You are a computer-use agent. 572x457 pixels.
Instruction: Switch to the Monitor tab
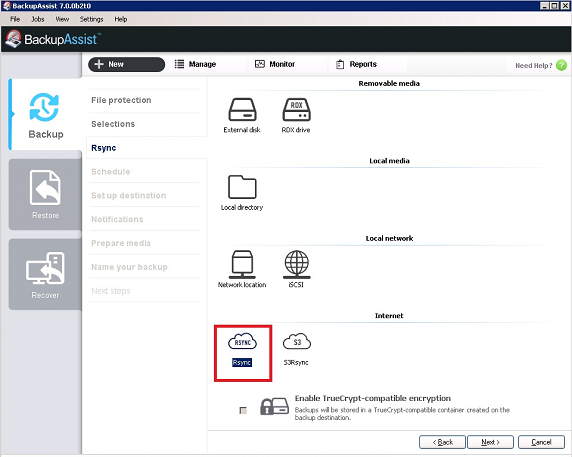(275, 64)
